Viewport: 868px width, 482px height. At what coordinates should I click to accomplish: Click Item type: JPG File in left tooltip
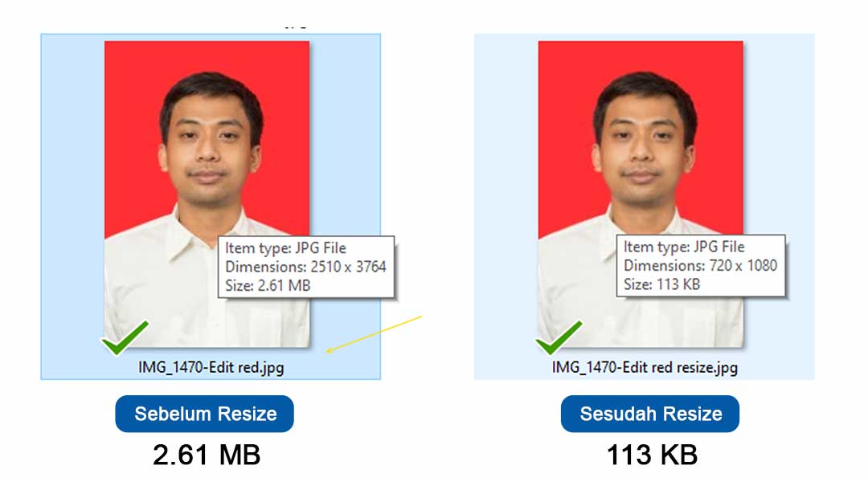285,248
